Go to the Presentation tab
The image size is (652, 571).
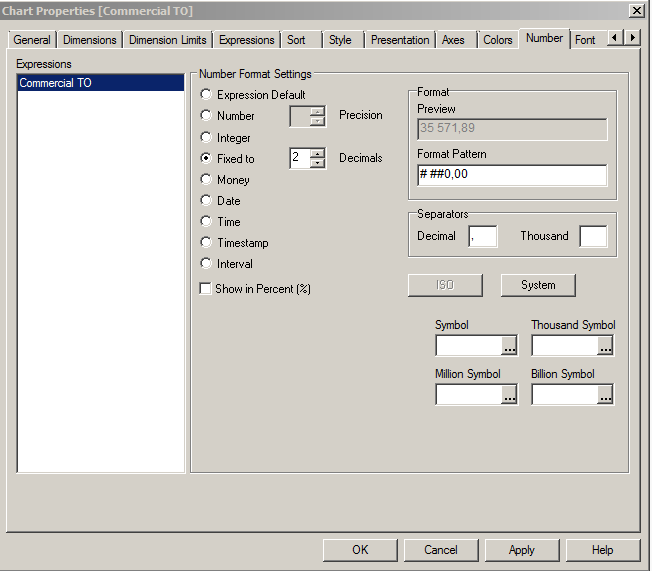(400, 40)
